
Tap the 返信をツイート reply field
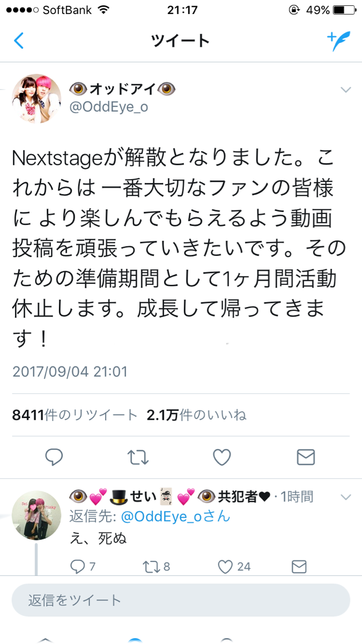click(181, 600)
